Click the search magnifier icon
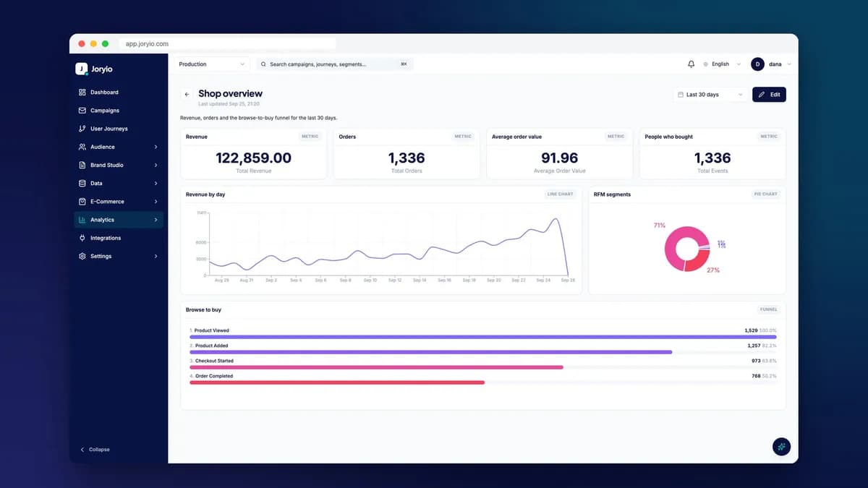Screen dimensions: 868x488 click(263, 64)
